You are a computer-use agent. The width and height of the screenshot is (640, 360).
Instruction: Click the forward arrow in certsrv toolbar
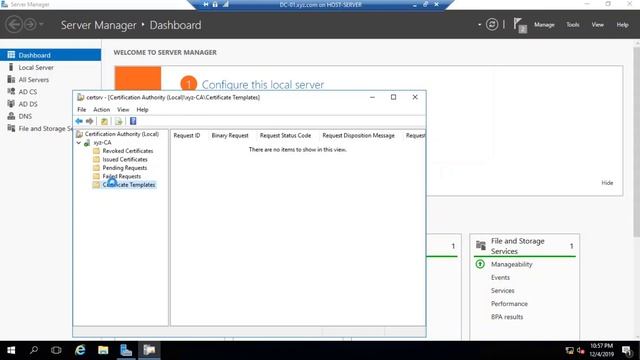[x=89, y=121]
